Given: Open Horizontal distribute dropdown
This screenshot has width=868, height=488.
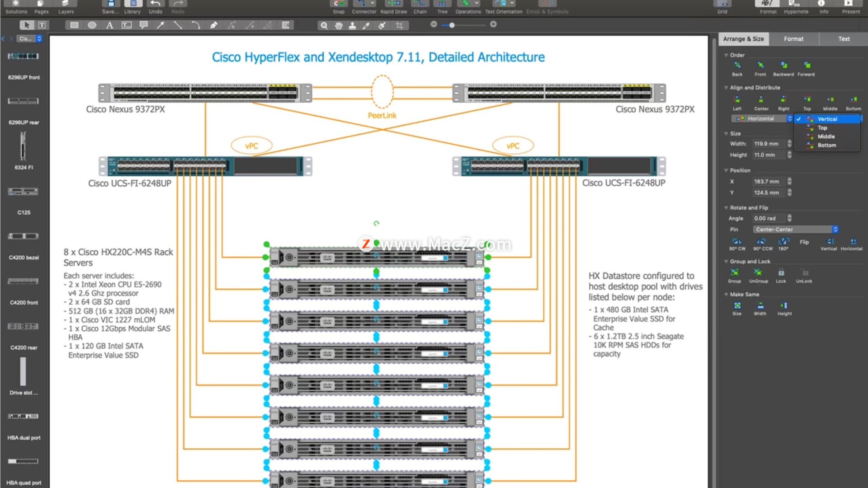Looking at the screenshot, I should (x=762, y=118).
